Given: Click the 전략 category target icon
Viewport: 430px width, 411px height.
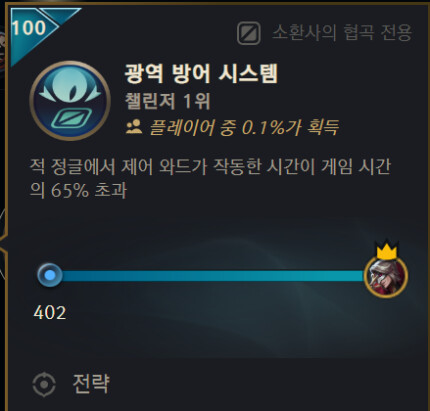Looking at the screenshot, I should 44,385.
